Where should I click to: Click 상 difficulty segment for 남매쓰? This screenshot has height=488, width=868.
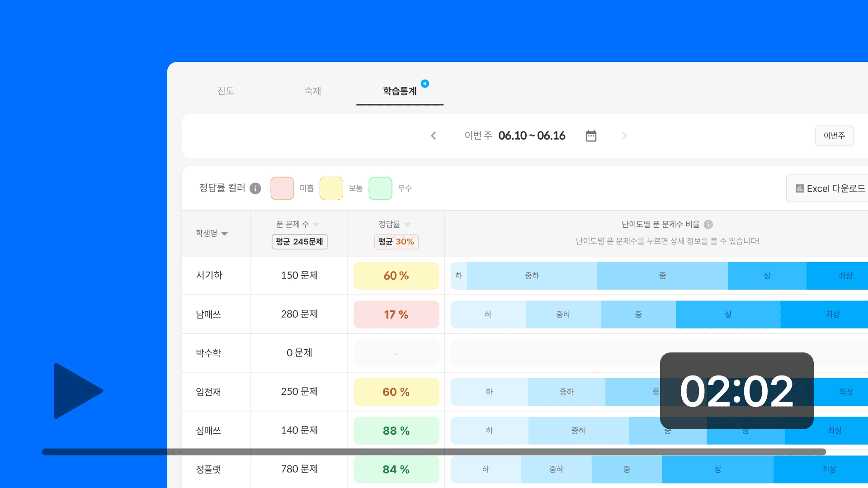coord(728,314)
